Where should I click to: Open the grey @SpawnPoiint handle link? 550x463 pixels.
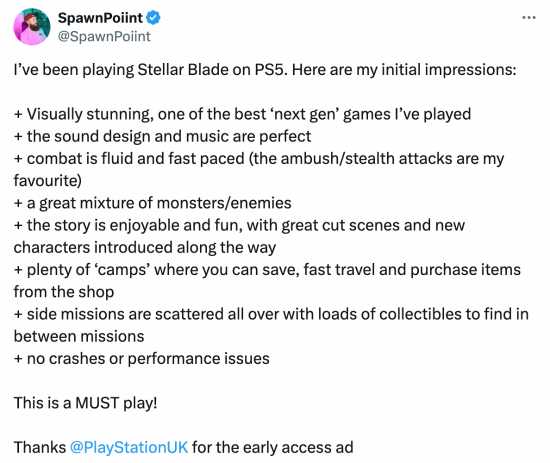pos(104,36)
